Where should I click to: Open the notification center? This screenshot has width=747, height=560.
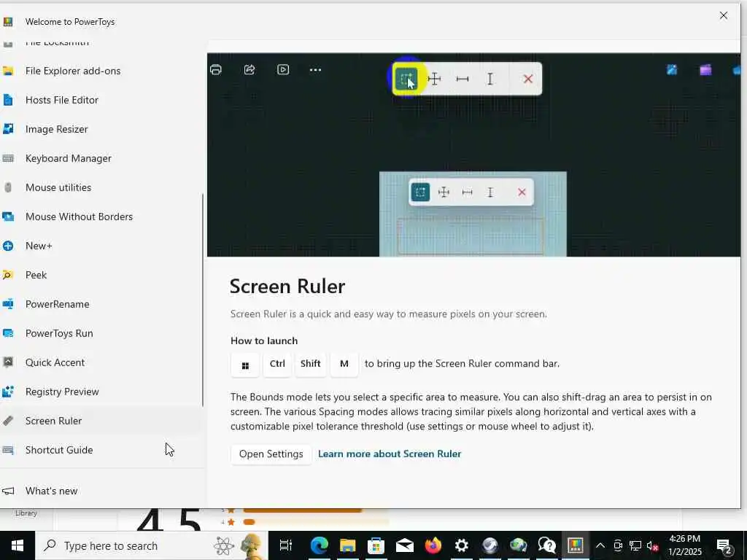724,546
